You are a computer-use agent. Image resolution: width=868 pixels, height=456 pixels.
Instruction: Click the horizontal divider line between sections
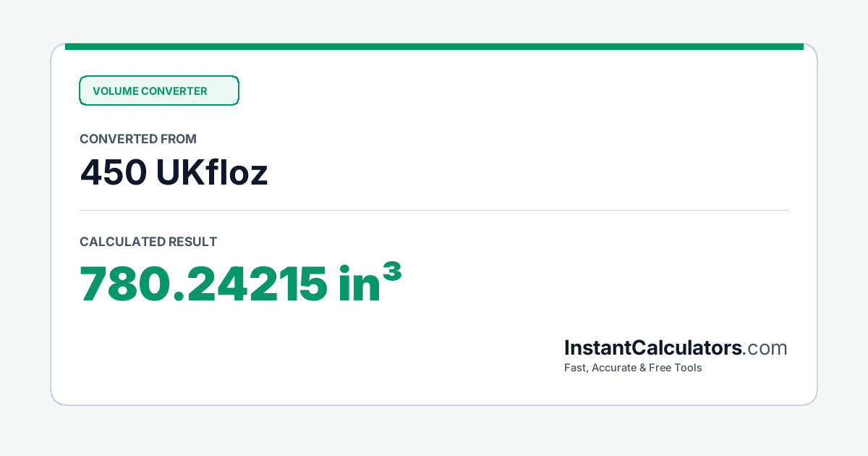(x=434, y=210)
